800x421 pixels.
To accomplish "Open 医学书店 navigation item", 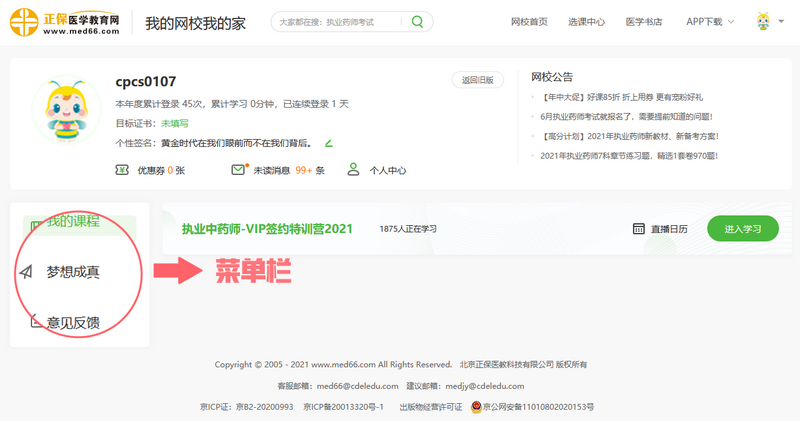I will [644, 22].
